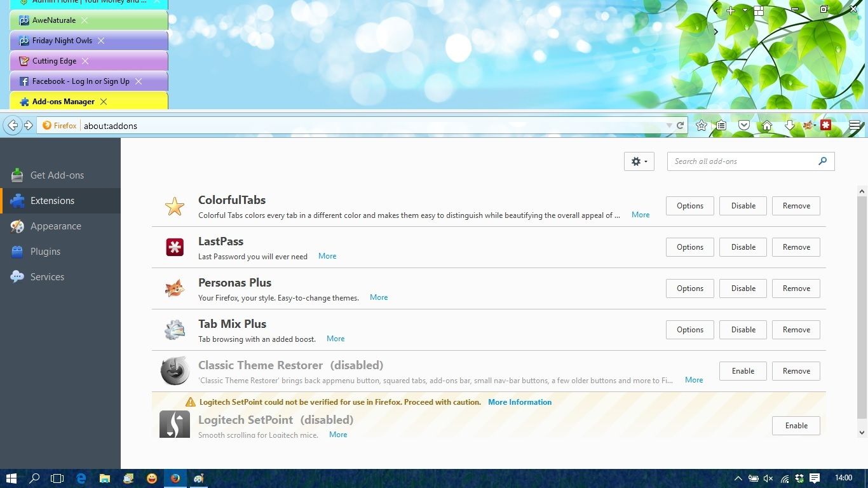Reload the page with the refresh icon
Screen dimensions: 868x488
(x=680, y=126)
